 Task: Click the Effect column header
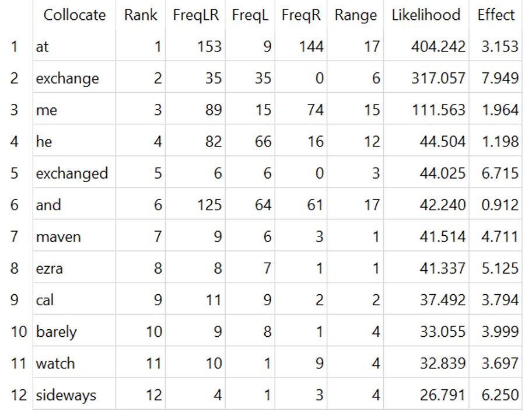496,15
